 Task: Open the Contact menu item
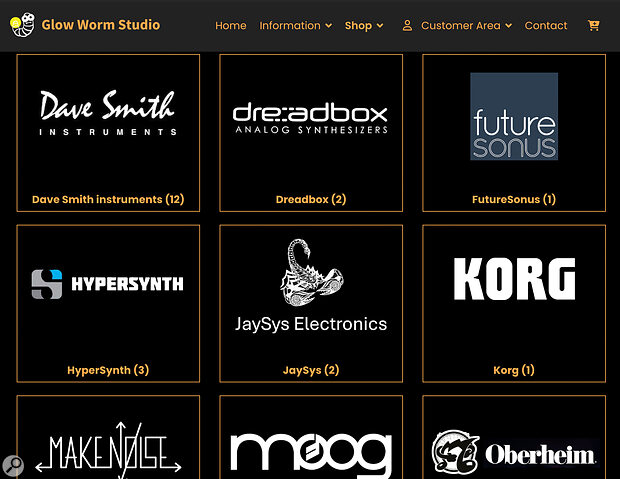coord(546,26)
